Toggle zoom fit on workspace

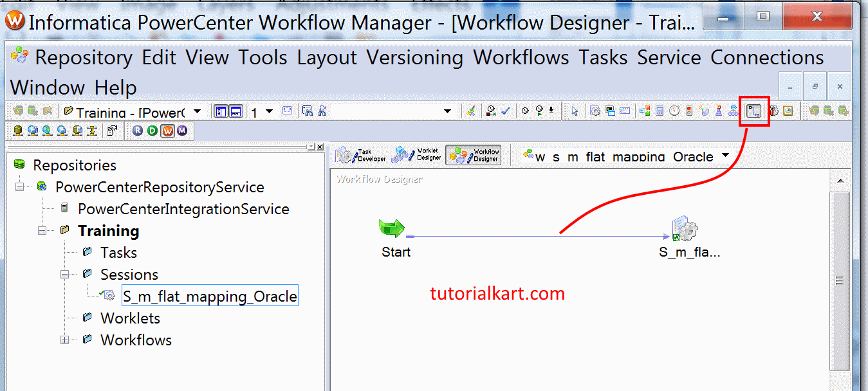click(288, 111)
